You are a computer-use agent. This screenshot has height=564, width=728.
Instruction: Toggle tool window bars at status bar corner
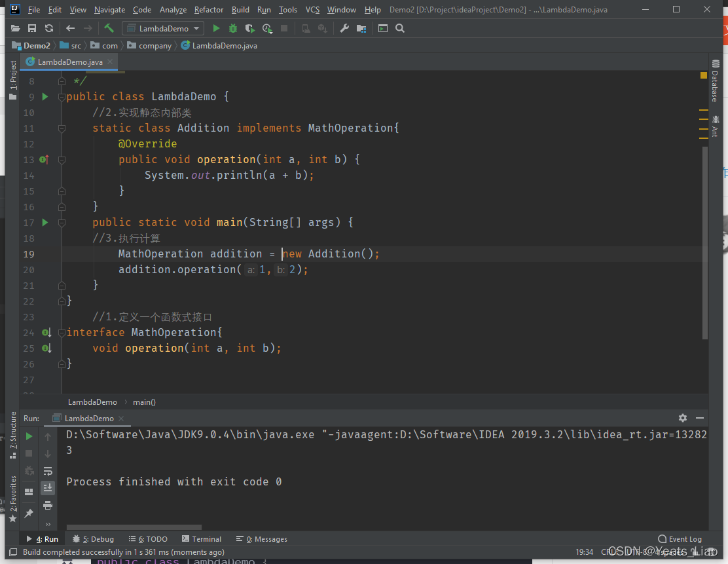click(x=14, y=552)
